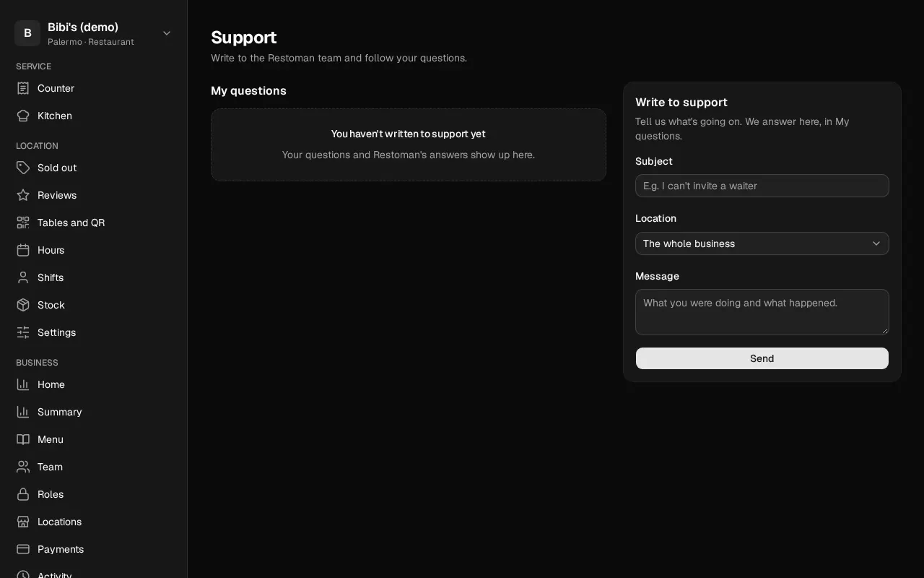Click the Locations storefront icon
Screen dimensions: 924x578
pyautogui.click(x=23, y=522)
